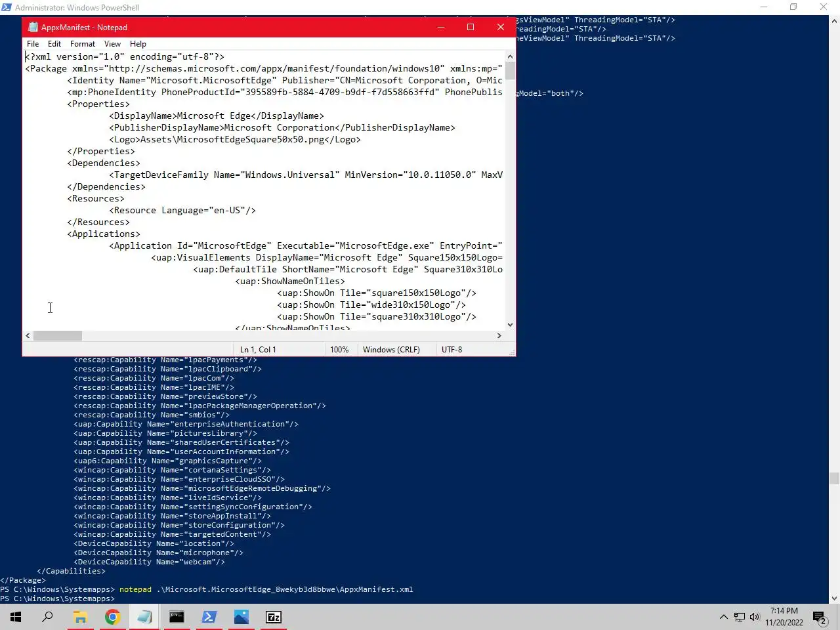Image resolution: width=840 pixels, height=630 pixels.
Task: Click the microphone DeviceCapability line
Action: 158,553
